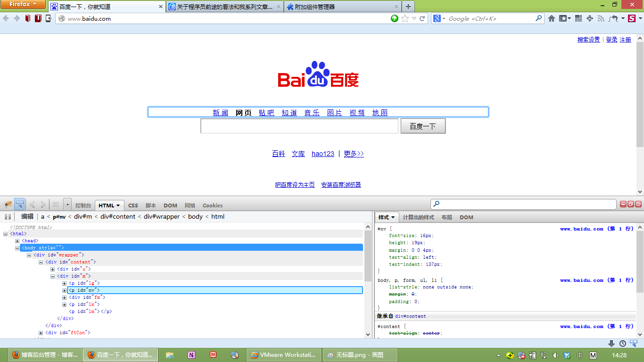Open the www.baidu.com source link for #nv
This screenshot has width=644, height=362.
(x=596, y=229)
